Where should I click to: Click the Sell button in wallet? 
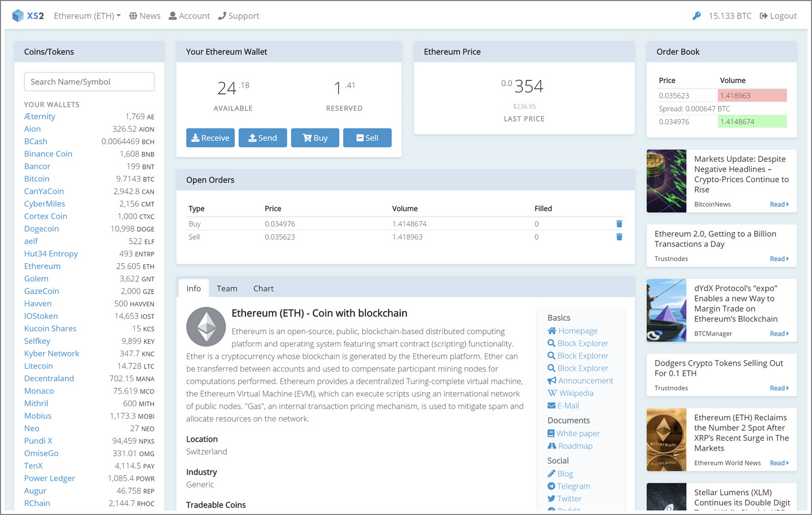(x=367, y=138)
